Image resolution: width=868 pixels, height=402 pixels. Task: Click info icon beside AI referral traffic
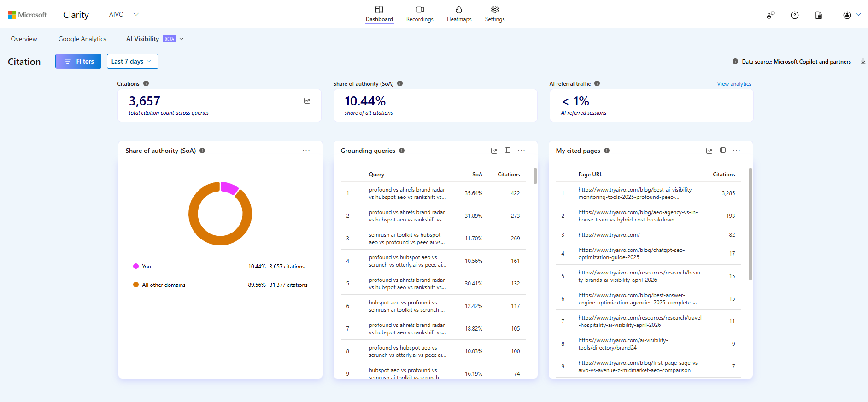597,83
